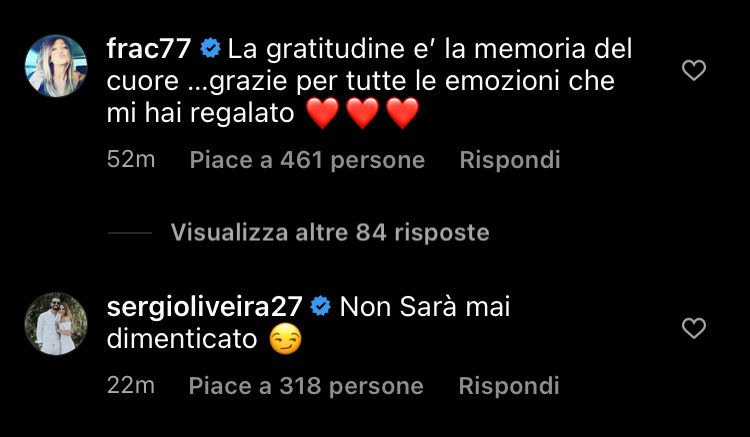
Task: Click the verified badge next to frac77
Action: click(210, 49)
